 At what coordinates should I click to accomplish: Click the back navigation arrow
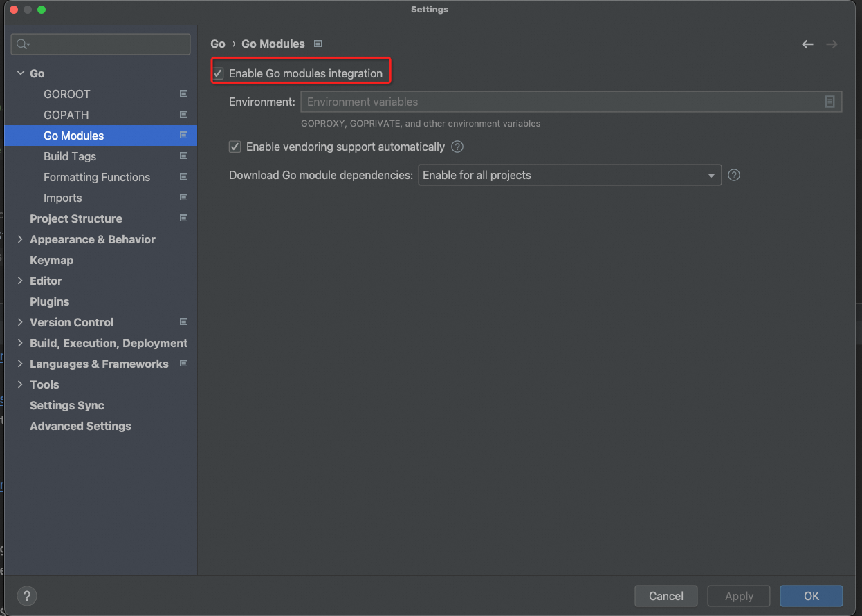click(807, 44)
